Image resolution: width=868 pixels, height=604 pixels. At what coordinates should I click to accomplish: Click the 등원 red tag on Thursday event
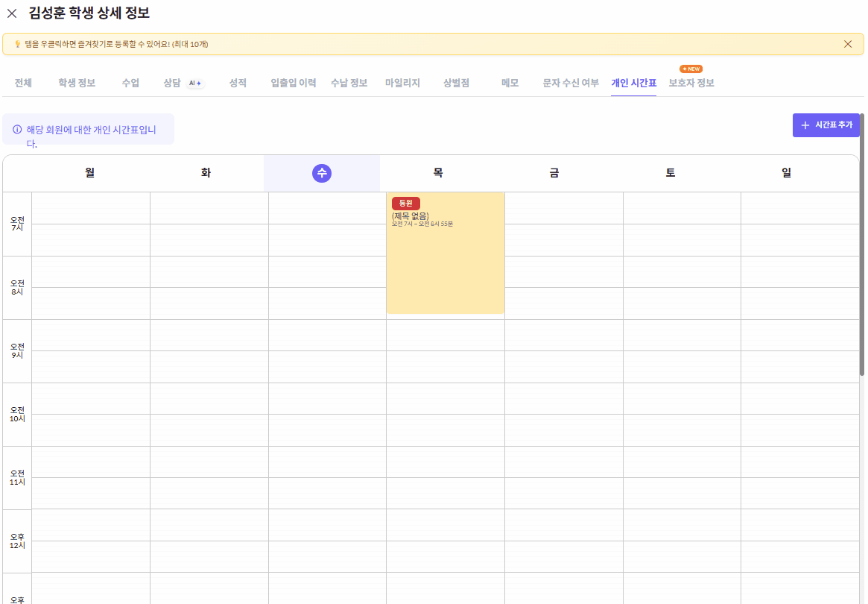tap(406, 204)
